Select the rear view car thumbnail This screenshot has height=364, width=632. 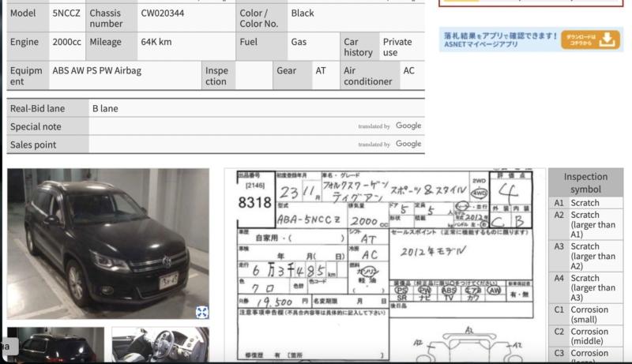coord(55,346)
